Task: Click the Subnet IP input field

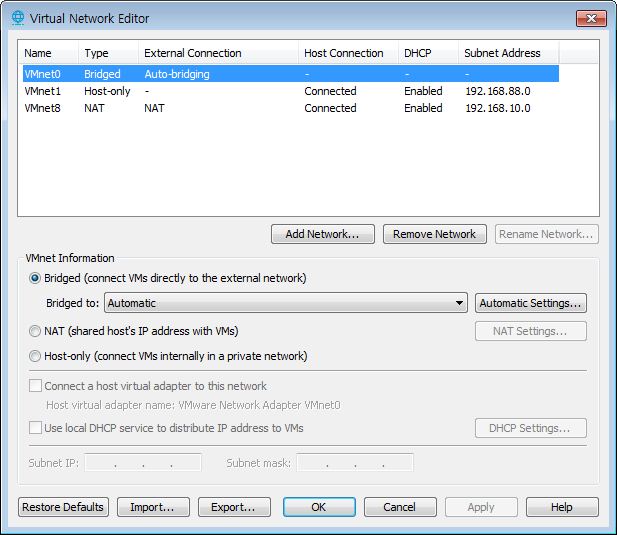Action: [x=143, y=462]
